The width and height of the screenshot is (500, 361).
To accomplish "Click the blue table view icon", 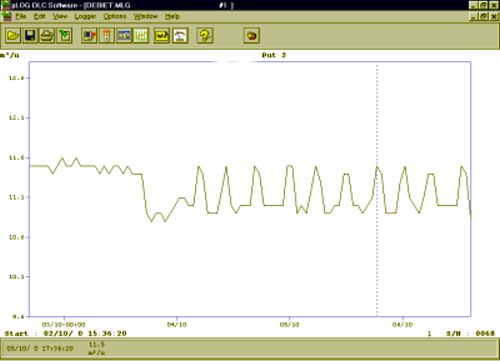I will (x=124, y=35).
